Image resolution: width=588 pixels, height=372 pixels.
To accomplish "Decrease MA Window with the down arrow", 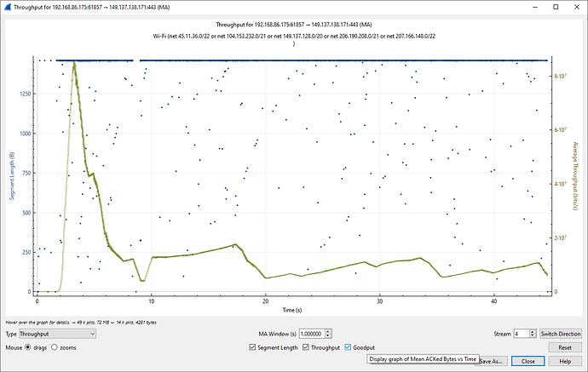I will pyautogui.click(x=329, y=337).
